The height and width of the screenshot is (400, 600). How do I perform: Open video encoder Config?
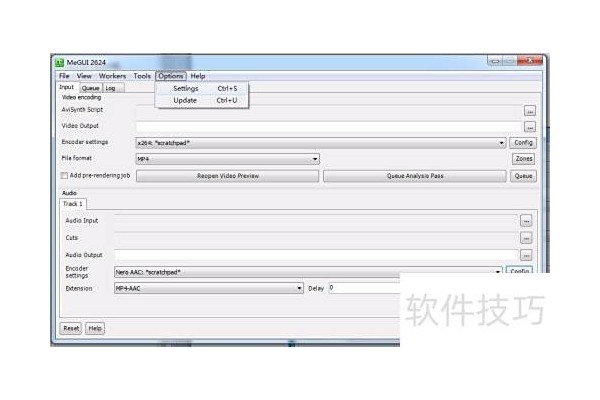pyautogui.click(x=523, y=143)
